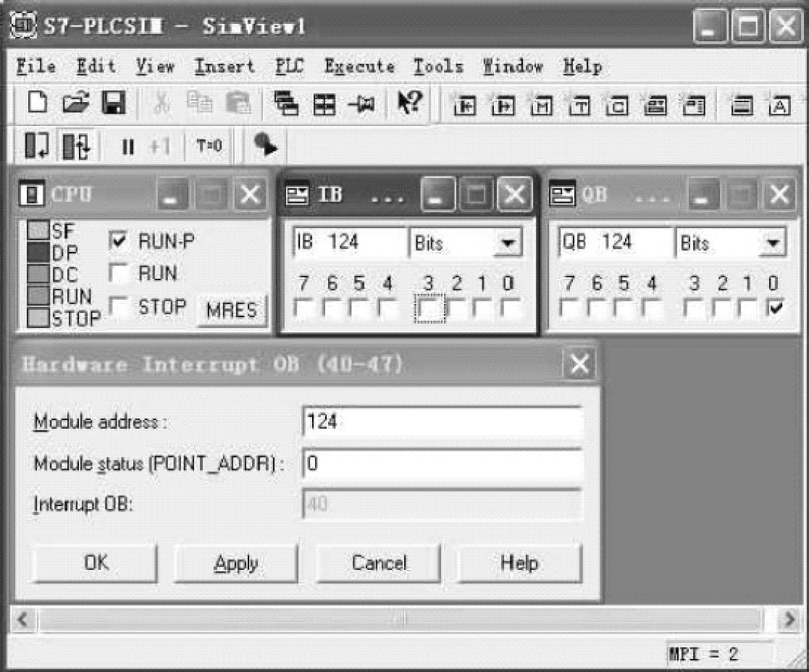Toggle bit 3 of IB 124
The image size is (809, 672).
tap(429, 309)
